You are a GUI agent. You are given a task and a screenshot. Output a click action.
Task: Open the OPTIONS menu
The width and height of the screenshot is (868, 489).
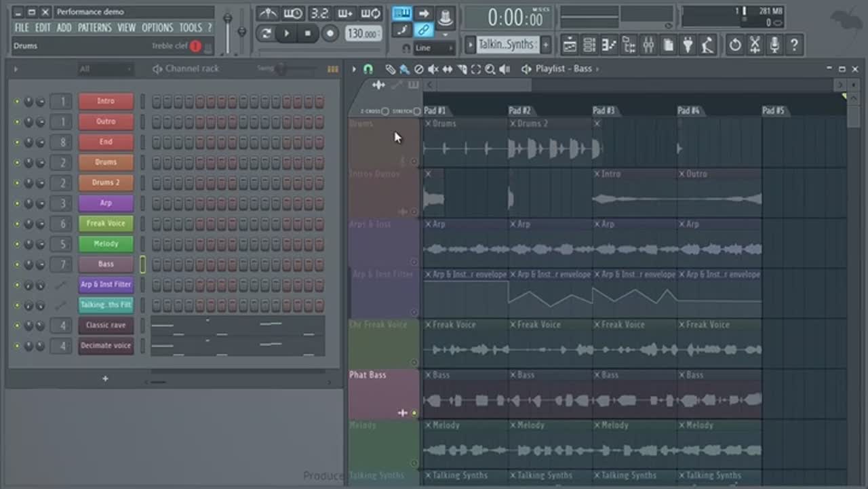pos(157,28)
